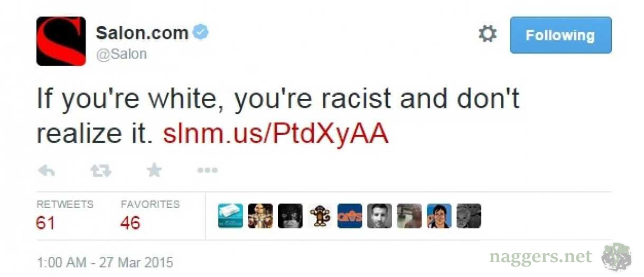The image size is (644, 277).
Task: Click the reply arrow icon
Action: pos(47,170)
